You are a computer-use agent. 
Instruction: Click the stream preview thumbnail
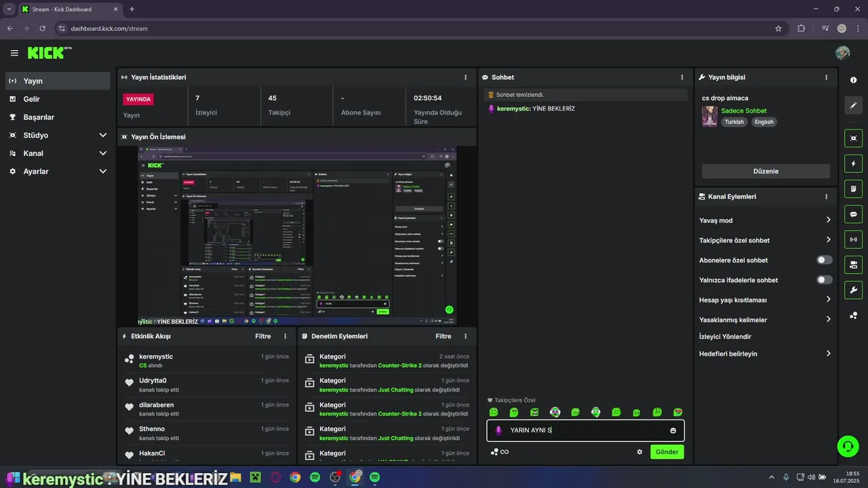point(297,235)
